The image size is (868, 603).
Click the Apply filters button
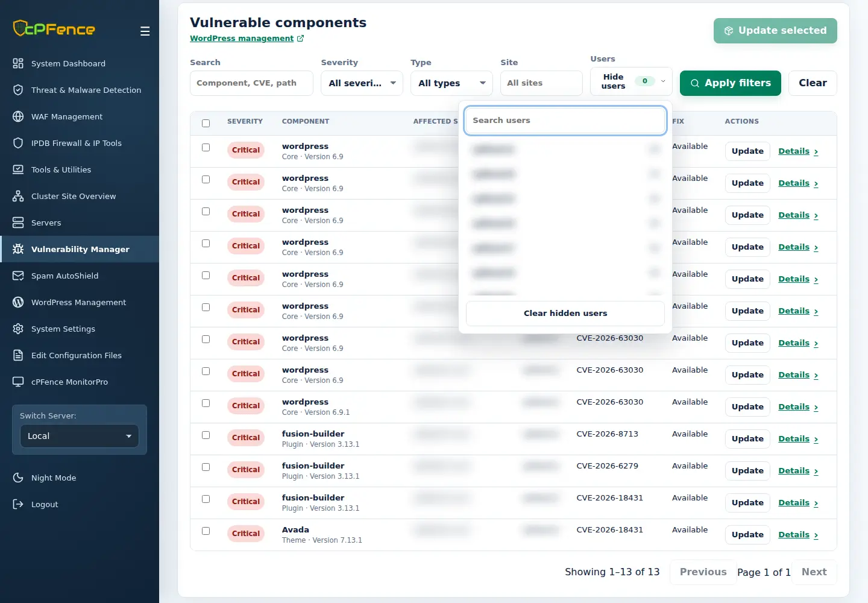click(x=731, y=83)
